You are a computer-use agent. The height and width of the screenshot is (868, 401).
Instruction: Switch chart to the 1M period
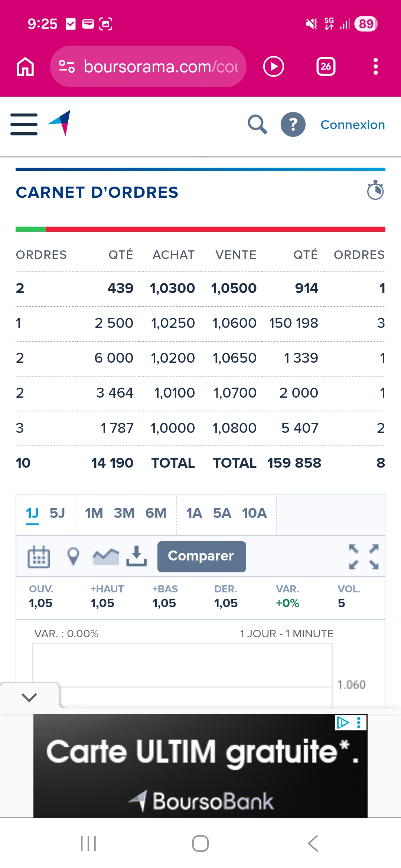(x=94, y=513)
